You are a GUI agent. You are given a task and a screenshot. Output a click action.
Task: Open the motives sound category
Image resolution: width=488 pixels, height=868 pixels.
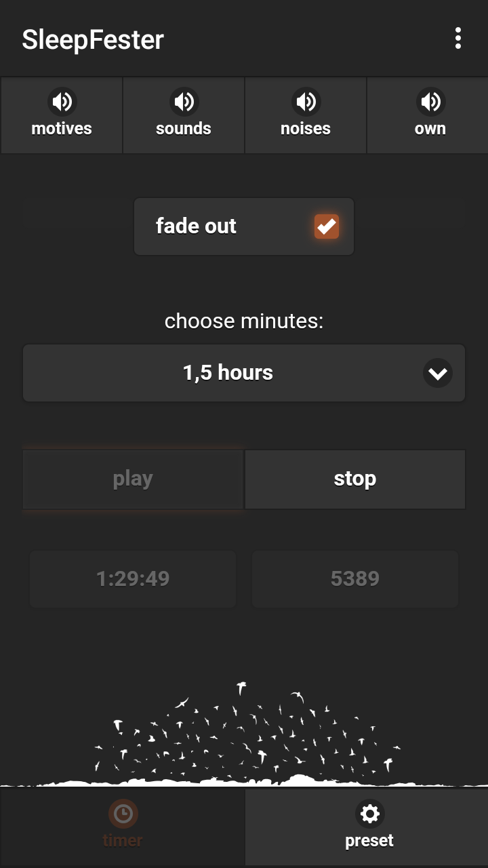coord(62,128)
